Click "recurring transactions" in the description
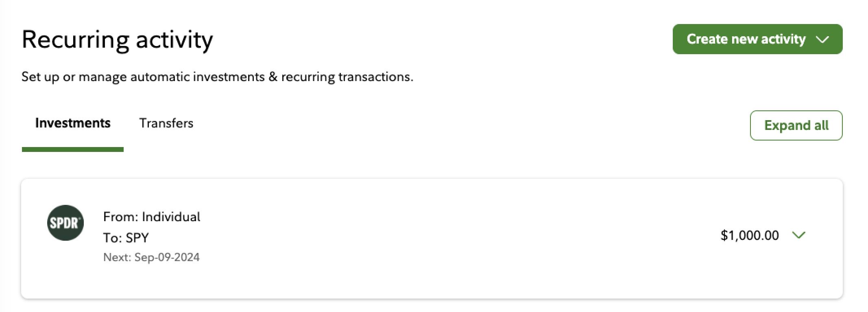The width and height of the screenshot is (868, 312). (x=347, y=77)
